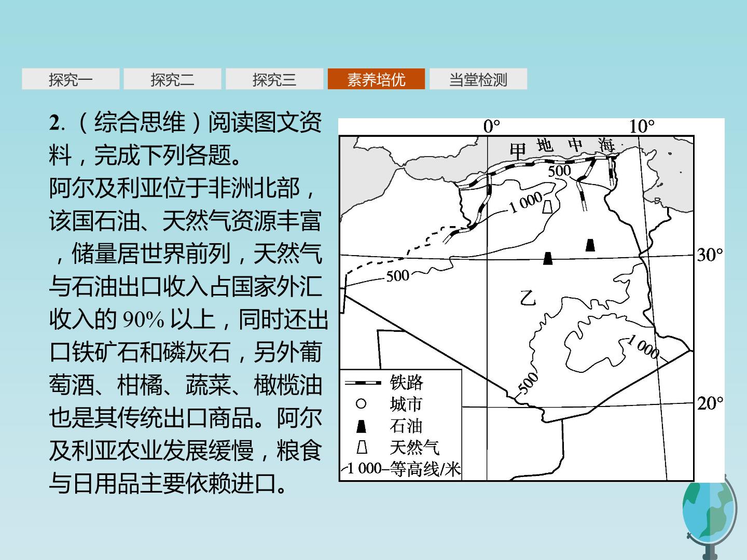Click the 10° longitude label

point(642,127)
